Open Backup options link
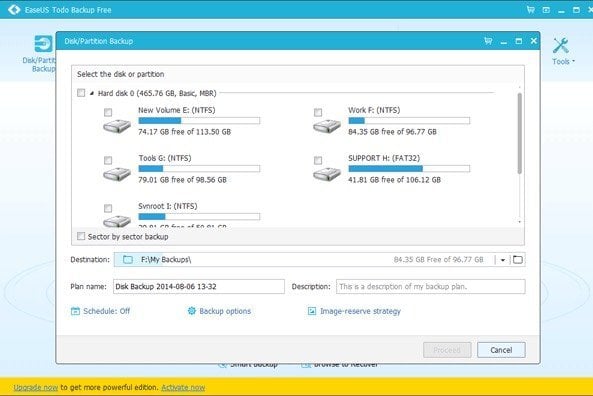593x396 pixels. click(x=225, y=311)
